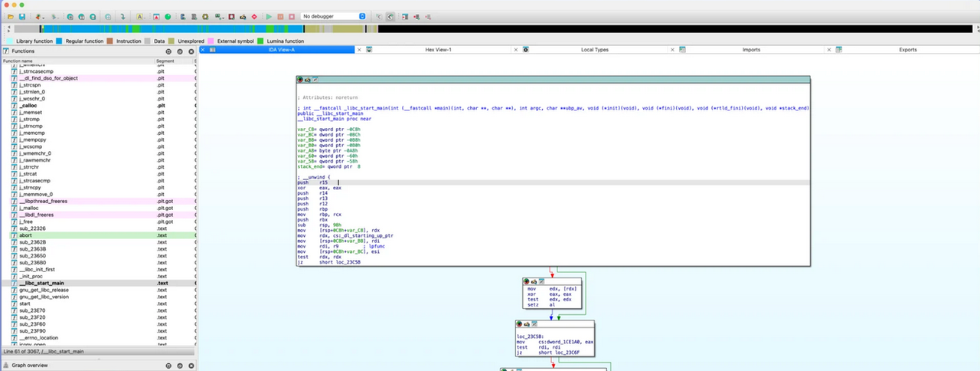Click the red diamond breakpoint icon
Viewport: 980px width, 371px height.
tap(254, 16)
